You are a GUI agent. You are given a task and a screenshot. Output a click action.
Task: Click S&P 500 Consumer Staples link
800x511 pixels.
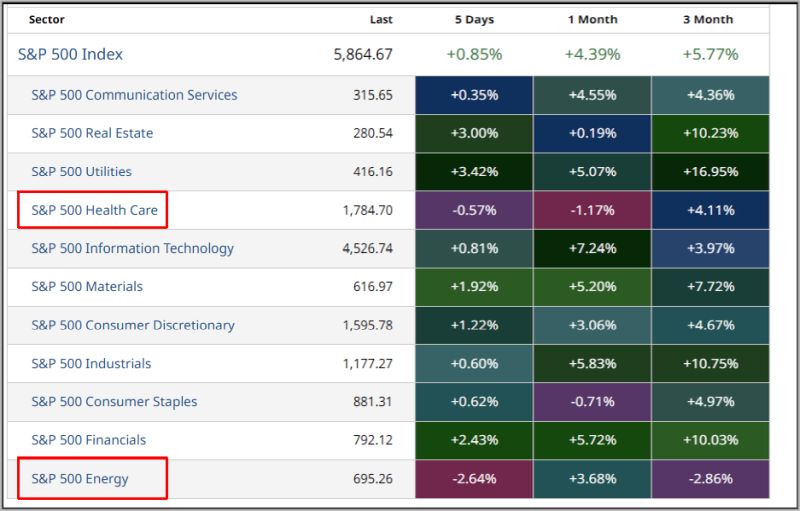click(114, 401)
